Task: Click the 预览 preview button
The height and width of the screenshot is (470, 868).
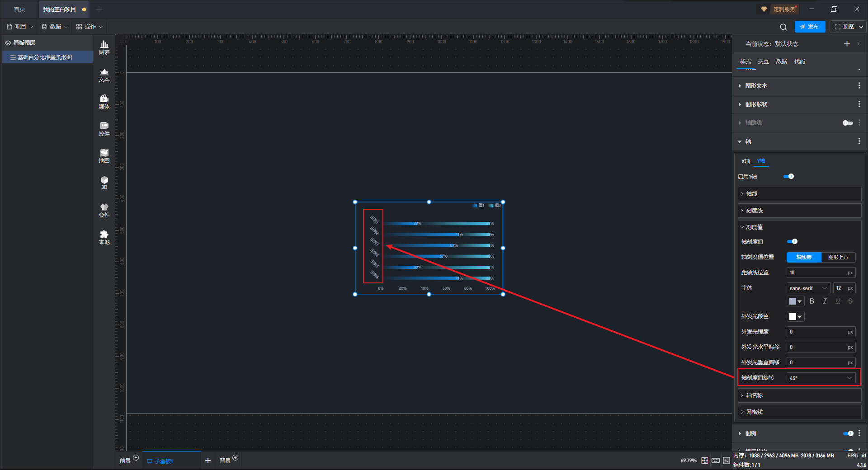Action: pyautogui.click(x=844, y=27)
